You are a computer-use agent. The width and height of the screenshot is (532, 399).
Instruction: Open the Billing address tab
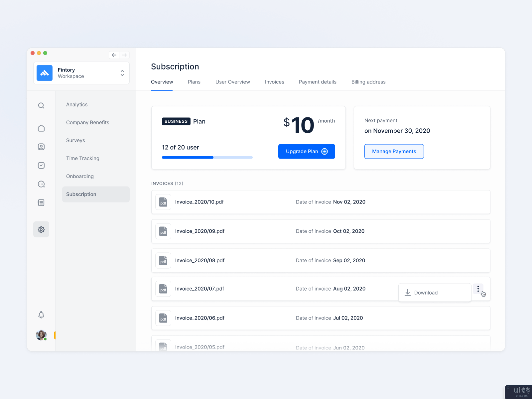tap(368, 82)
